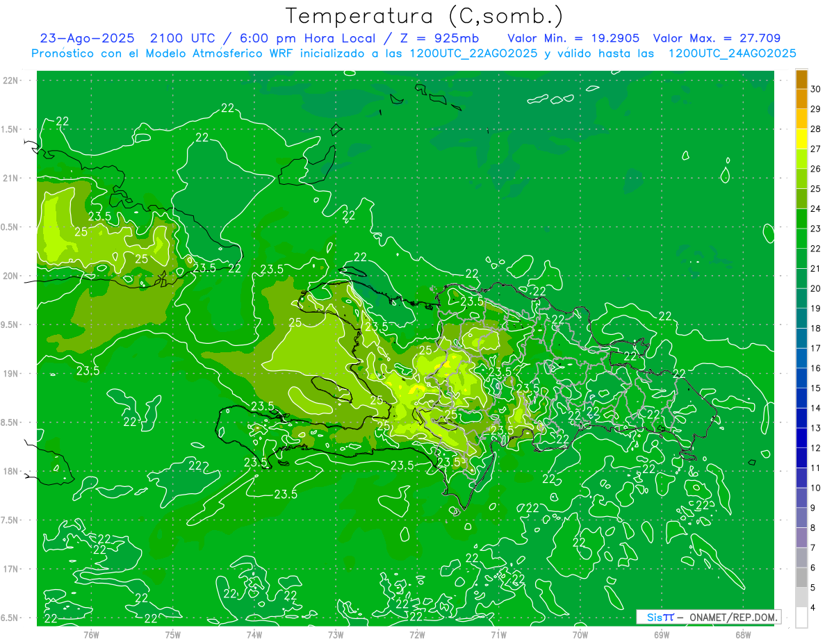Click the yellow swatch between 27 and 28
Image resolution: width=834 pixels, height=644 pixels.
[801, 139]
